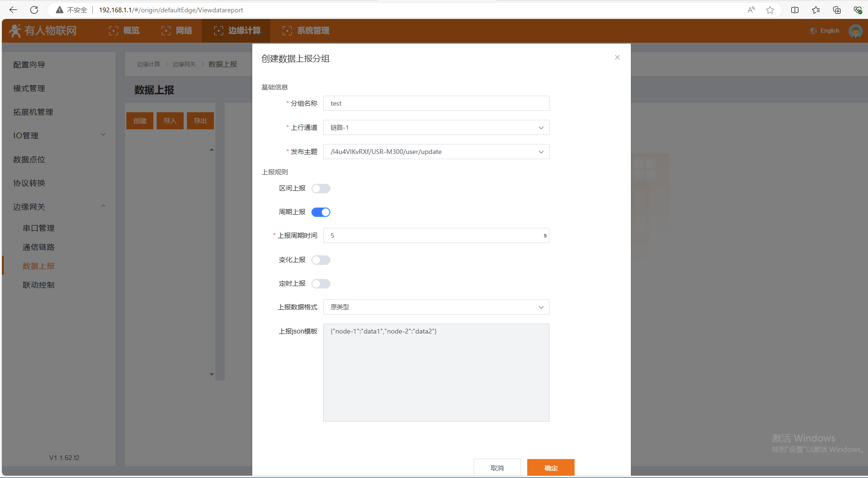Close the create group dialog
This screenshot has width=868, height=478.
[617, 57]
